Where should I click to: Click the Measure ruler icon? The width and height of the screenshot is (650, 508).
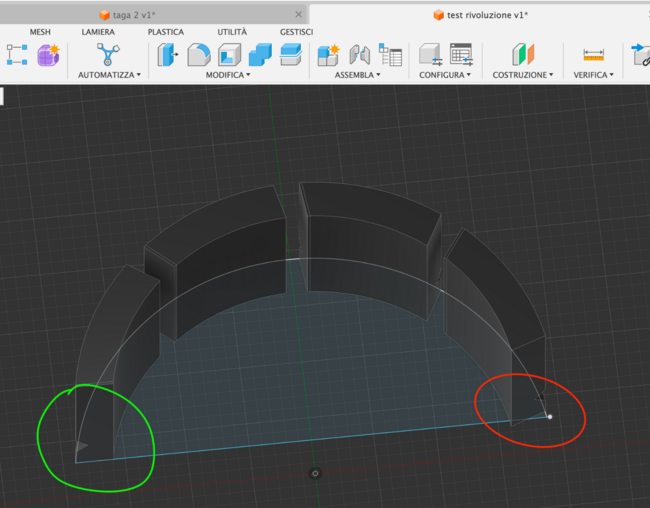coord(594,54)
